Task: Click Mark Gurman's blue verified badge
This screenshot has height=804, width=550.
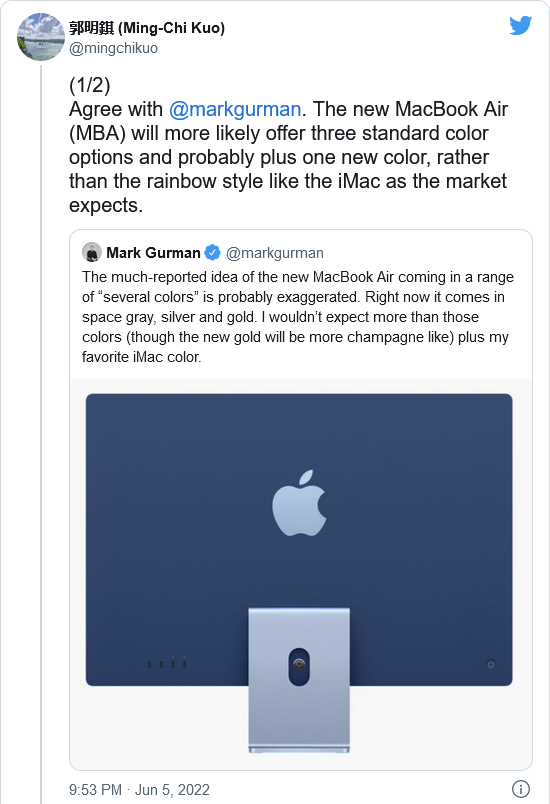Action: click(213, 252)
